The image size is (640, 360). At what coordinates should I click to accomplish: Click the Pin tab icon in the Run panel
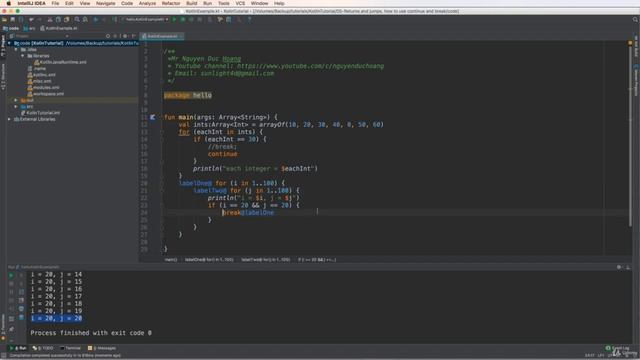click(x=11, y=329)
